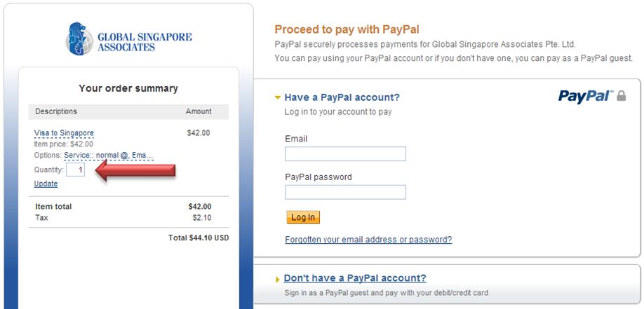Expand the Don't have a PayPal account arrow

coord(278,280)
